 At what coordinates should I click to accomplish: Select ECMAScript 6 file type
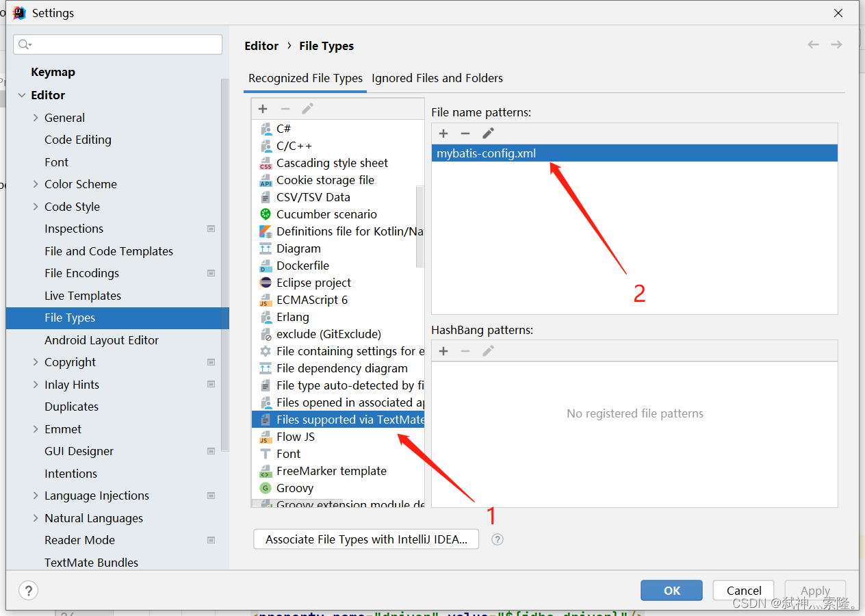pos(338,300)
